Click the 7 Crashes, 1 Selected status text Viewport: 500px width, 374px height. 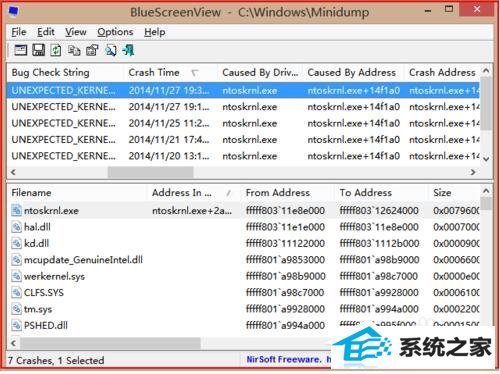point(56,360)
